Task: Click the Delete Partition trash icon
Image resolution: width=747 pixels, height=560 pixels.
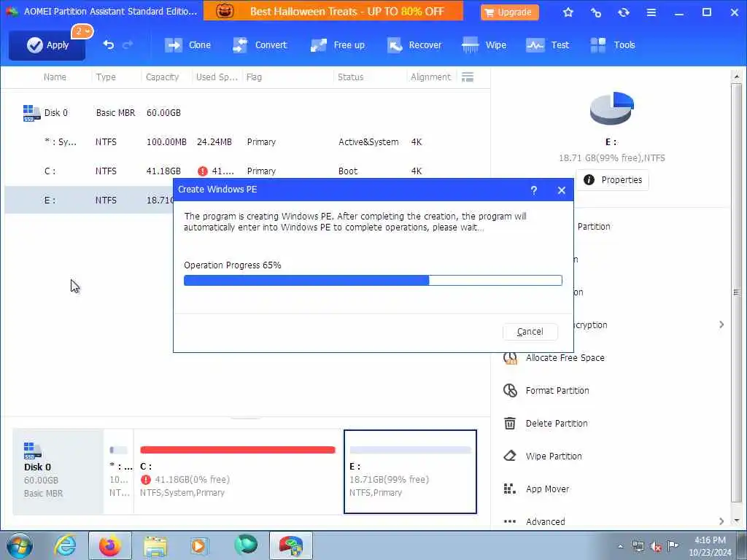Action: pyautogui.click(x=510, y=424)
